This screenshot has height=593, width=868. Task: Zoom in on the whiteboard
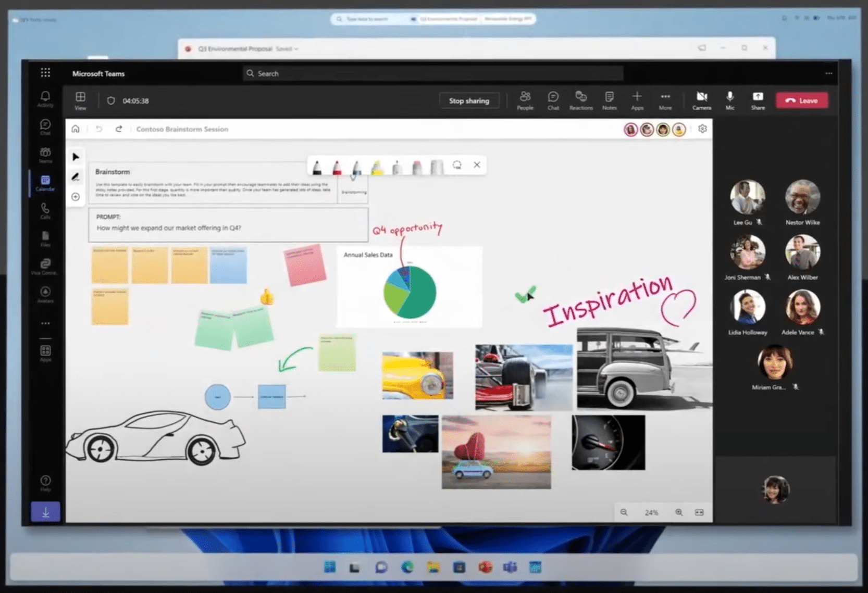point(679,512)
